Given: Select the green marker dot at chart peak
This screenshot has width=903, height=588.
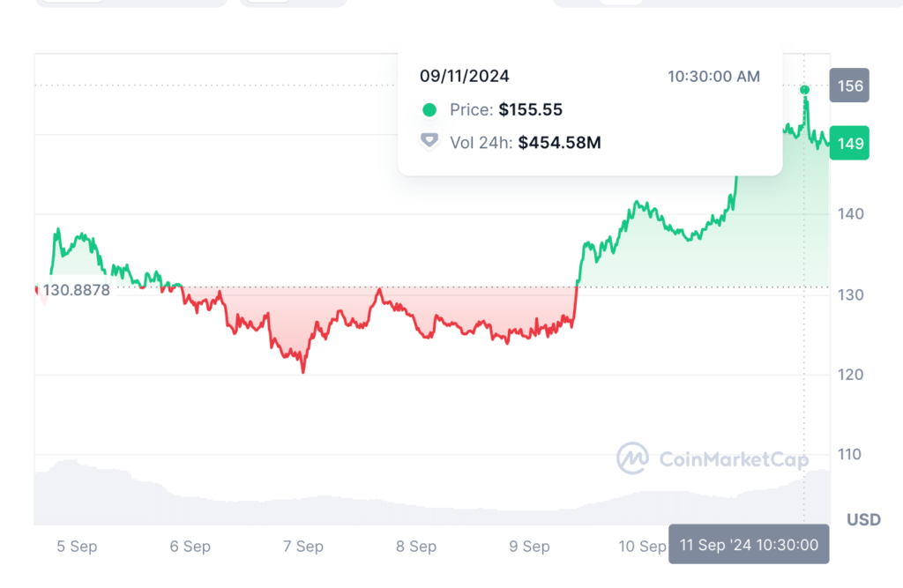Looking at the screenshot, I should coord(804,90).
